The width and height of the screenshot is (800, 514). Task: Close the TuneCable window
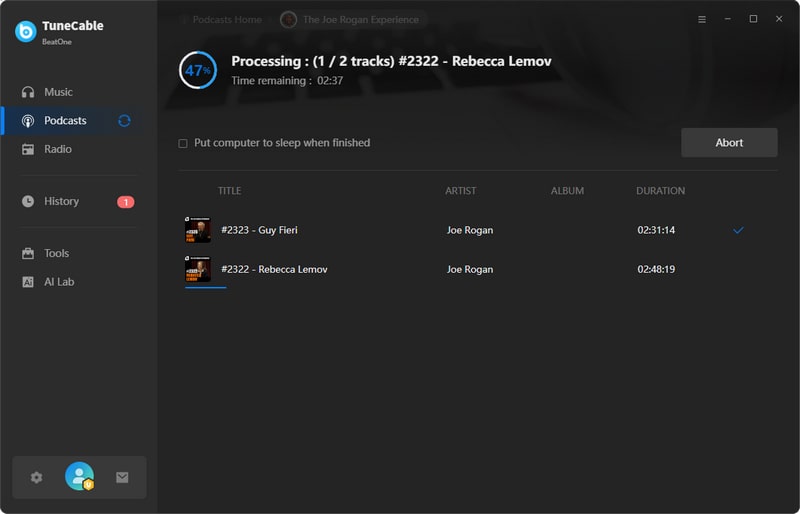pos(779,19)
